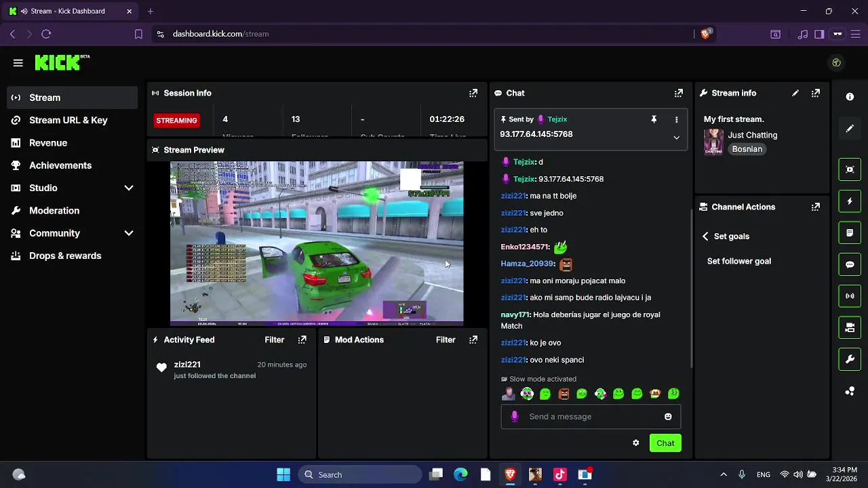868x488 pixels.
Task: Open Brave browser from taskbar
Action: coord(510,474)
